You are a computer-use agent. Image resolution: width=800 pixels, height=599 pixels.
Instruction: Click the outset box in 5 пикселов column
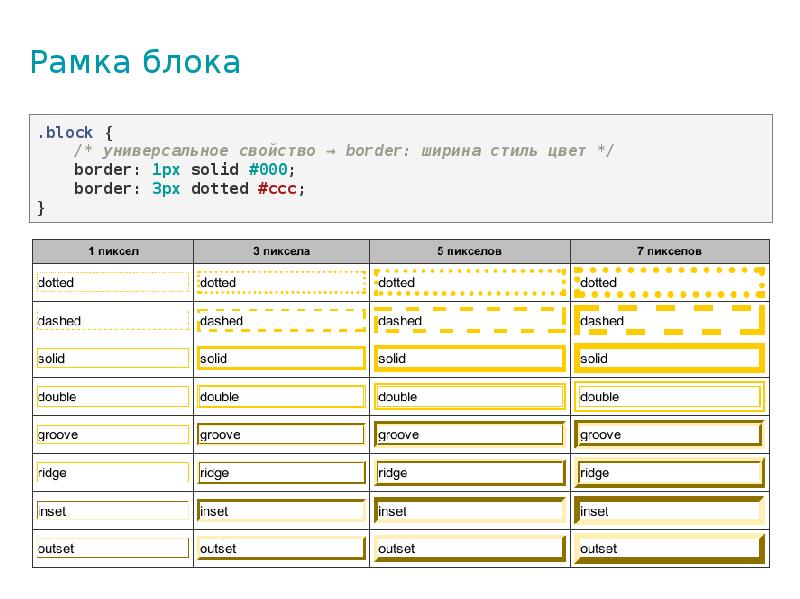(x=470, y=548)
